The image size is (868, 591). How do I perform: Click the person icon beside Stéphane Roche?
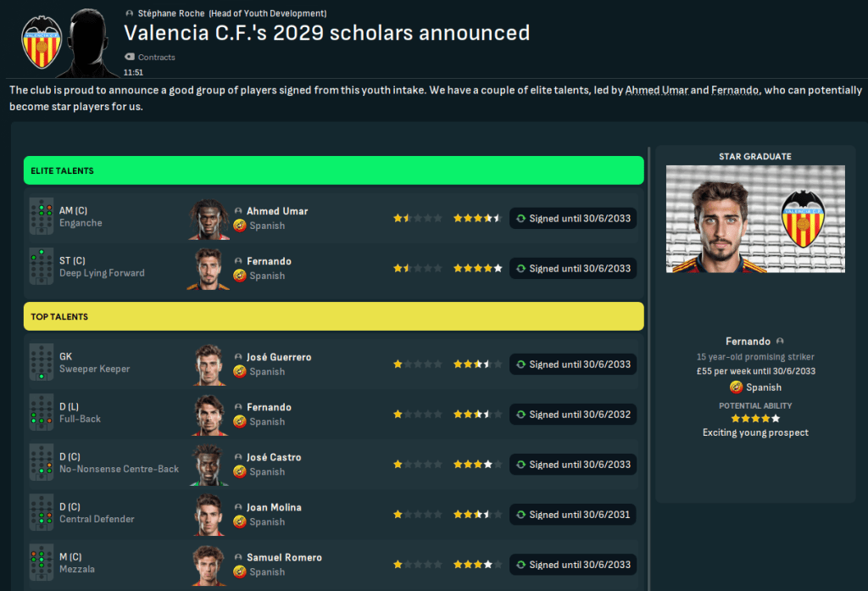(x=129, y=14)
